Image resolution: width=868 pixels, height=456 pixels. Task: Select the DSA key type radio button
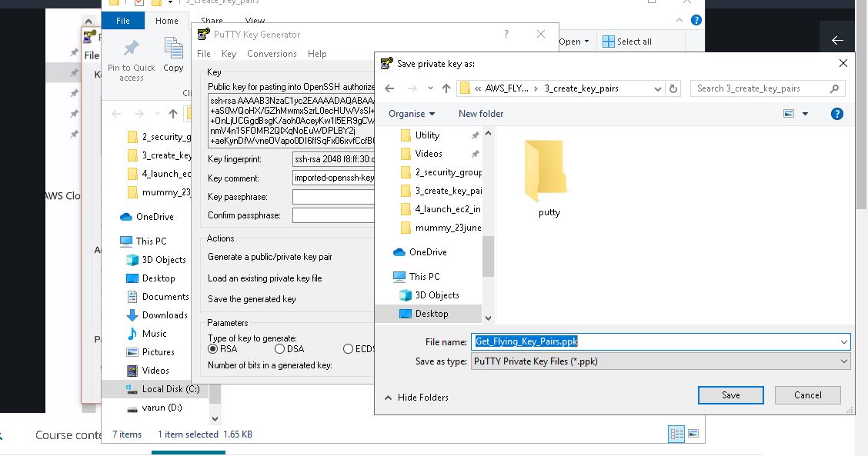click(279, 349)
